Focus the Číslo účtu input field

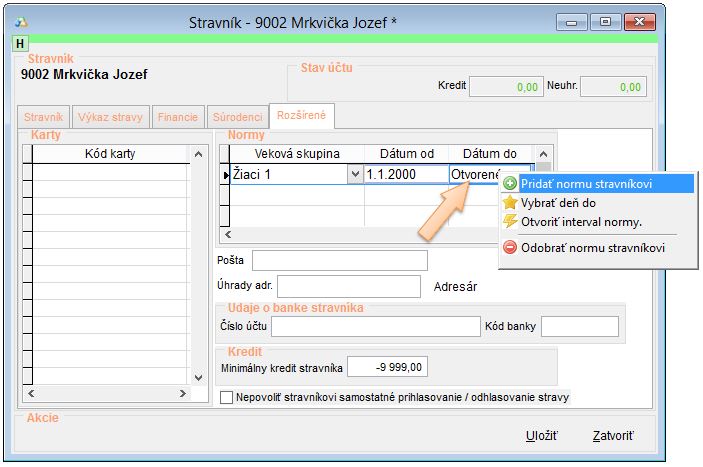pyautogui.click(x=376, y=327)
